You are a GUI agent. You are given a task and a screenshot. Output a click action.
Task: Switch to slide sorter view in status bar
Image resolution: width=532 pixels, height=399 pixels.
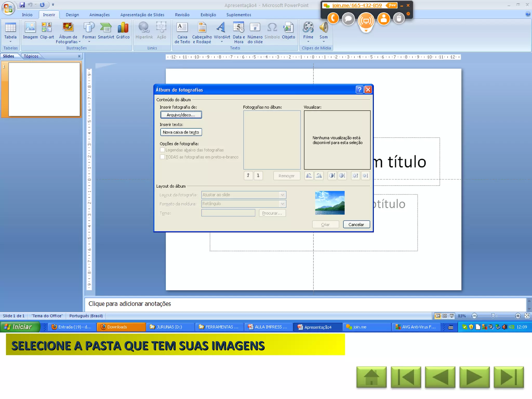point(445,316)
